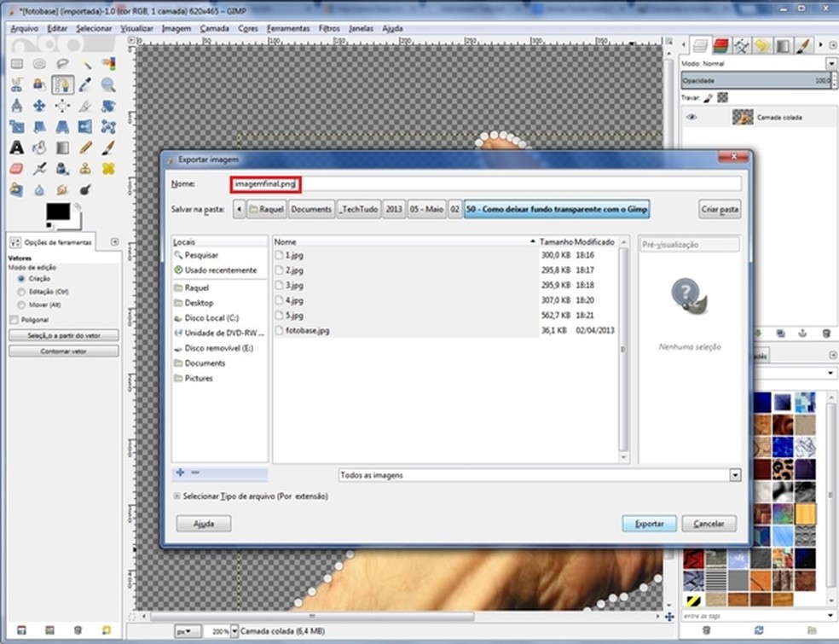Open the Filtros menu

[329, 28]
